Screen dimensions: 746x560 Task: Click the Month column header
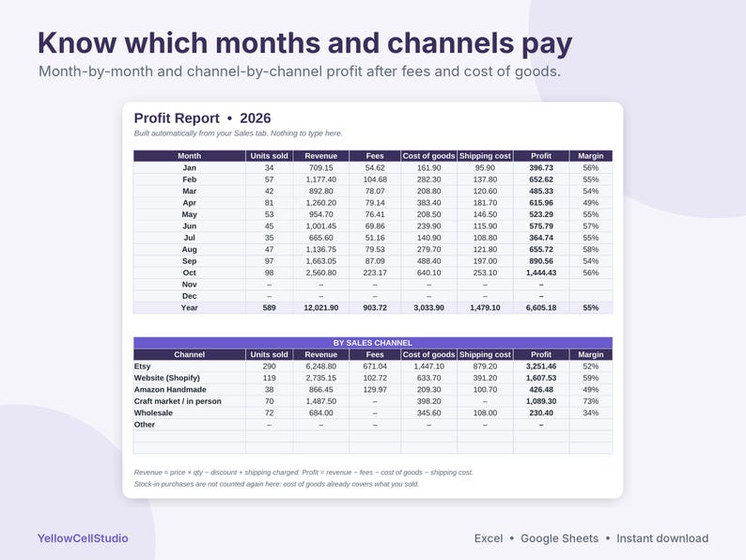click(x=190, y=156)
